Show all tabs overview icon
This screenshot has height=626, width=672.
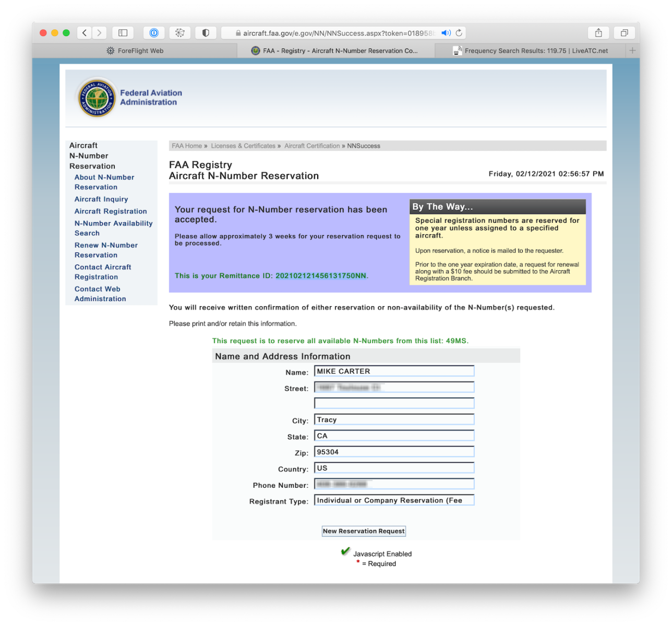click(x=624, y=33)
